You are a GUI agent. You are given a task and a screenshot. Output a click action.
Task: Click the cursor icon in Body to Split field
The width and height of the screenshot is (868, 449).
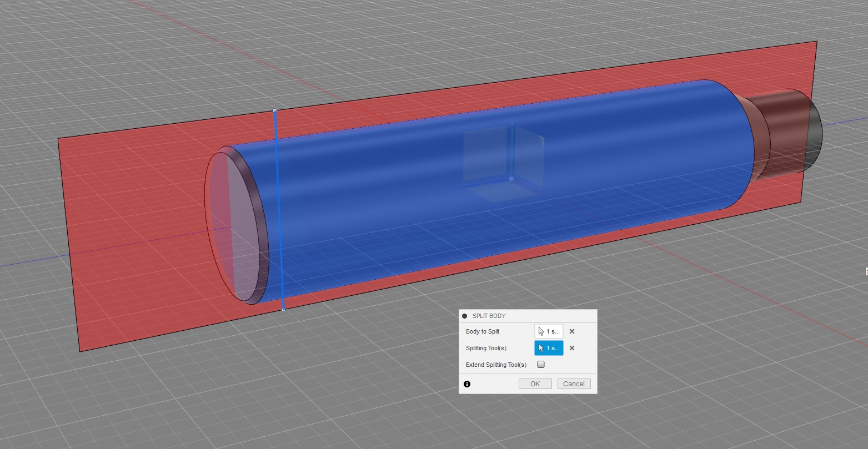pyautogui.click(x=541, y=331)
